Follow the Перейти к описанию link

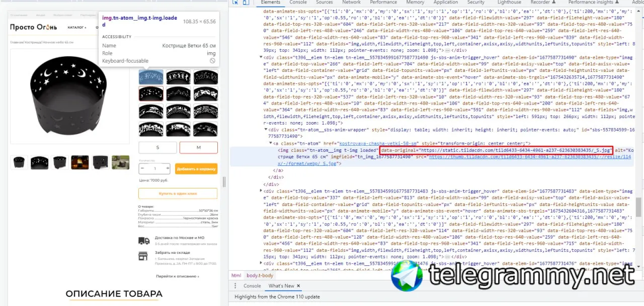tap(178, 276)
